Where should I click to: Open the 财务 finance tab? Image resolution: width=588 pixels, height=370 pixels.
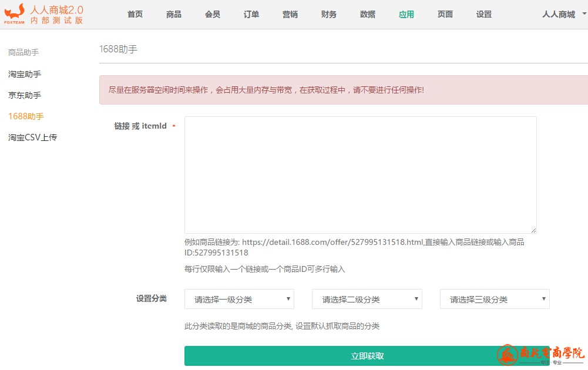[x=329, y=14]
